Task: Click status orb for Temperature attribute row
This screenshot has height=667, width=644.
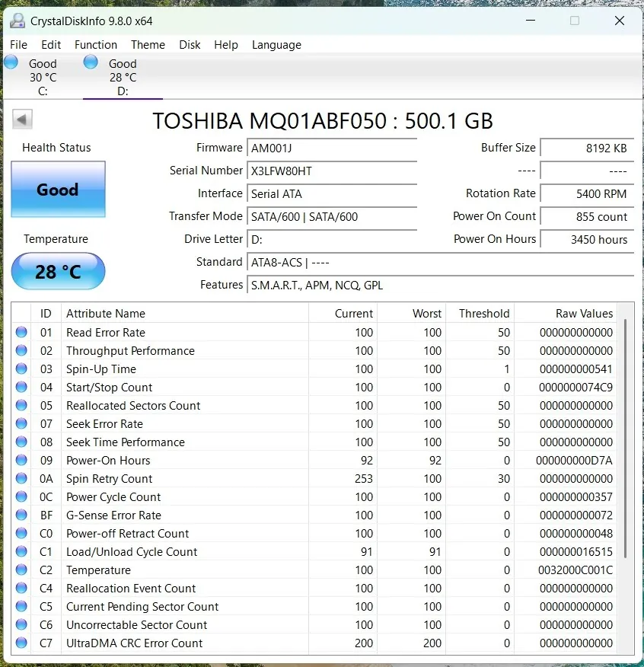Action: 21,570
